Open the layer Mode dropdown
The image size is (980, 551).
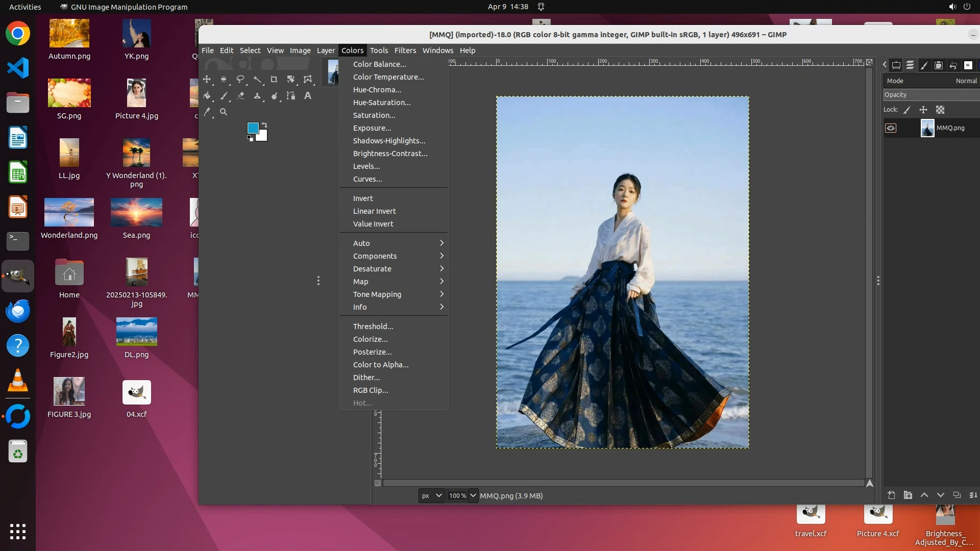coord(932,81)
